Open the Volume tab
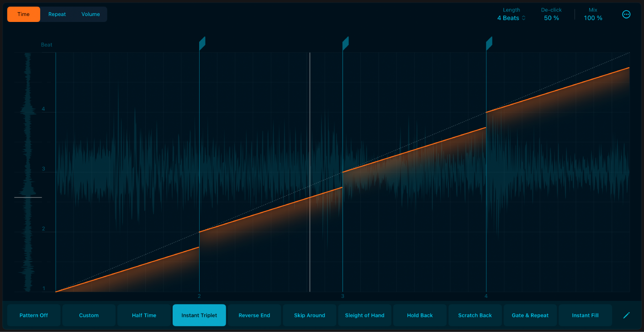Viewport: 644px width, 332px height. pos(90,14)
